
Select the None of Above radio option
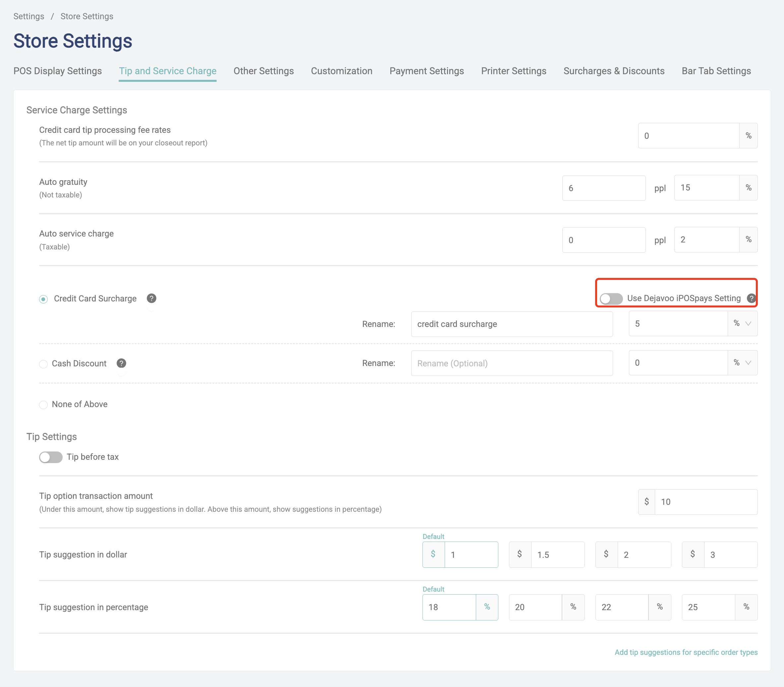tap(43, 405)
